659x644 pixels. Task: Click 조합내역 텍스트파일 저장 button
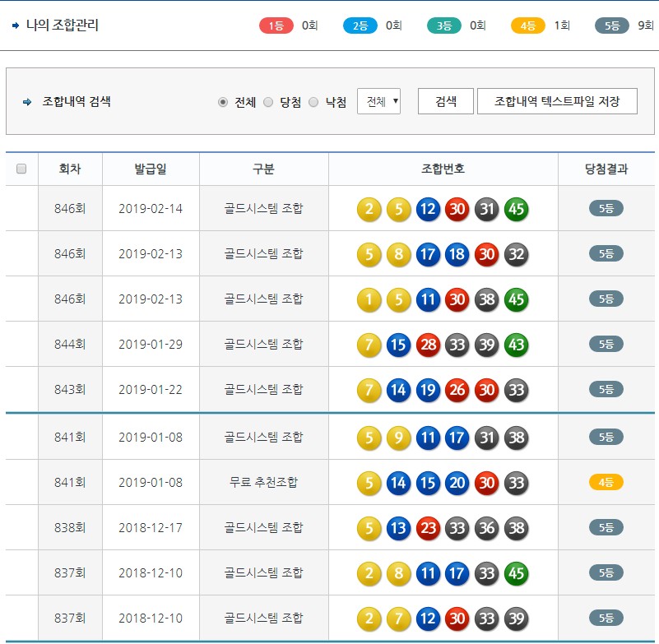557,101
